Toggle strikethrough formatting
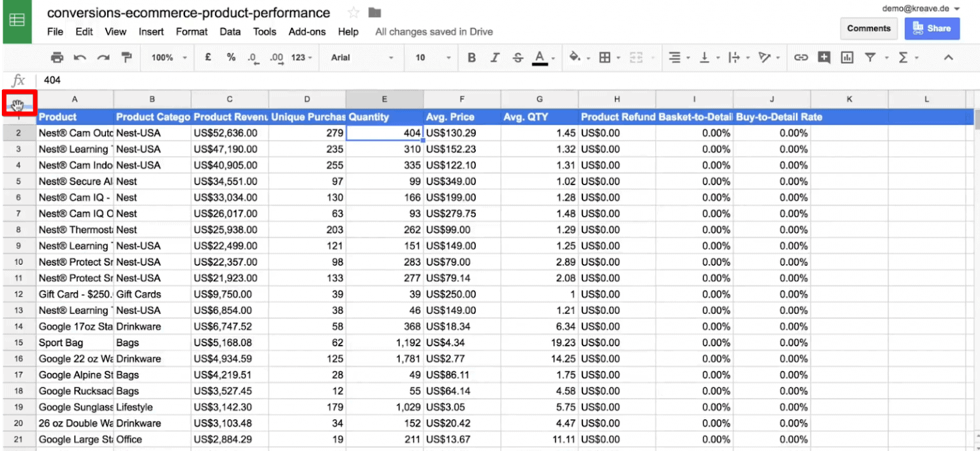 tap(517, 57)
